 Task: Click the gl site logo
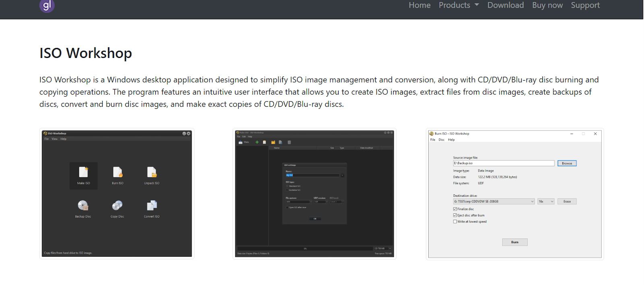pyautogui.click(x=47, y=6)
